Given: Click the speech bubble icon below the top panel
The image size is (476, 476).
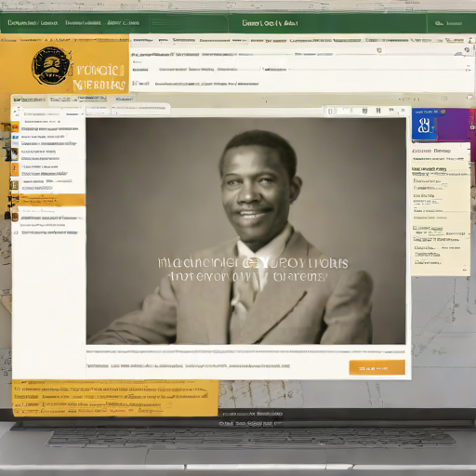Looking at the screenshot, I should 469,98.
